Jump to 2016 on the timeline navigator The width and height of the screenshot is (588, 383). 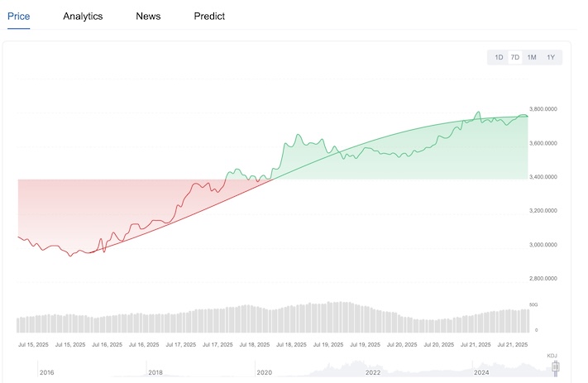(46, 373)
